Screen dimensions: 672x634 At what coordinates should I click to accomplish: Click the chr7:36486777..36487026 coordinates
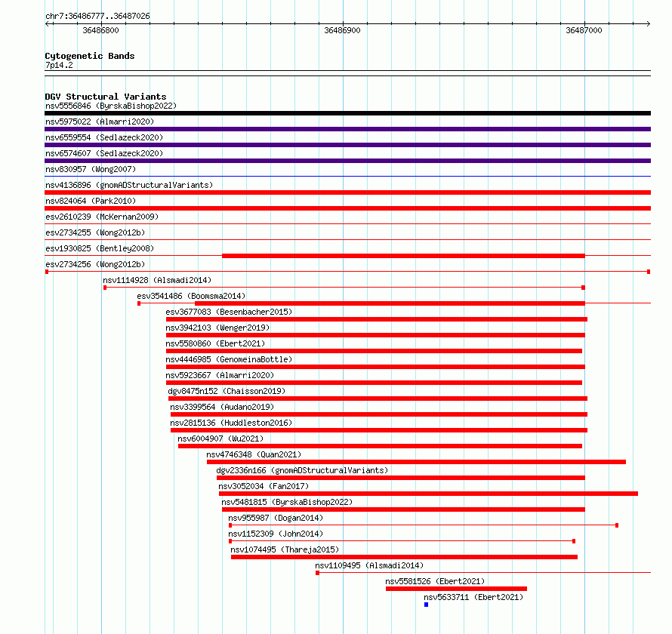(x=97, y=16)
